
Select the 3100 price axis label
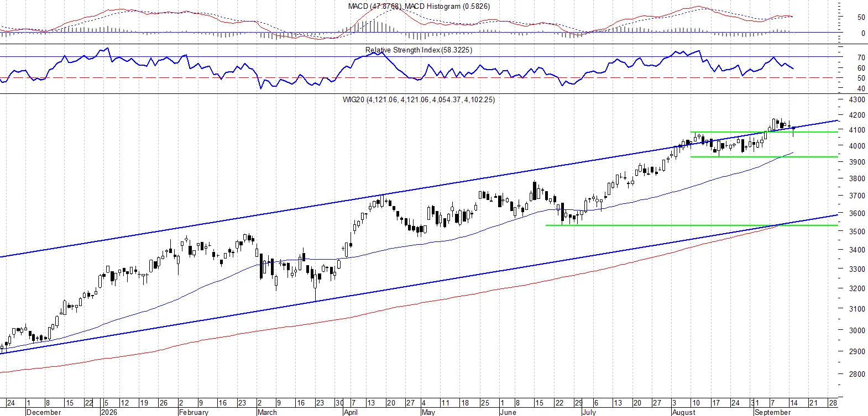pos(857,309)
